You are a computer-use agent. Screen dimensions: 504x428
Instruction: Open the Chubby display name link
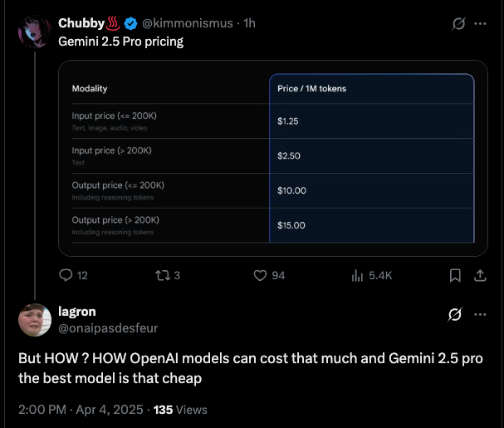click(81, 23)
